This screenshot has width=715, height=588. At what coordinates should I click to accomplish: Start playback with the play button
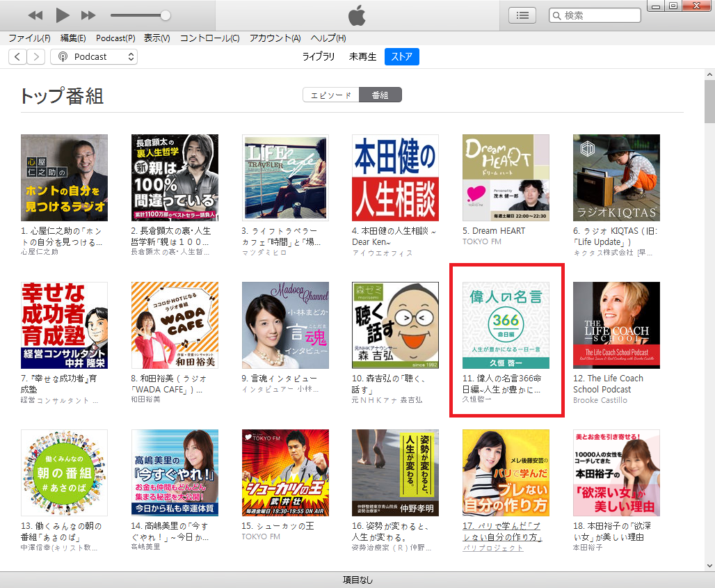click(62, 15)
